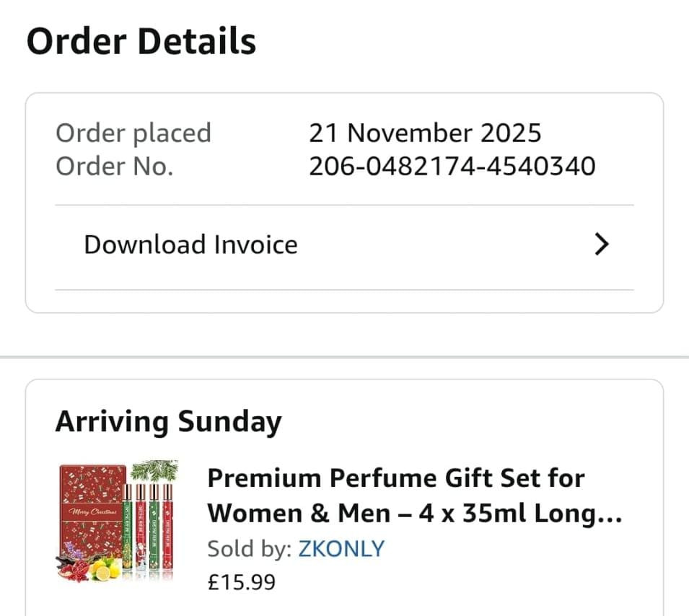This screenshot has height=616, width=689.
Task: Open the ZKONLY seller link
Action: click(x=341, y=549)
